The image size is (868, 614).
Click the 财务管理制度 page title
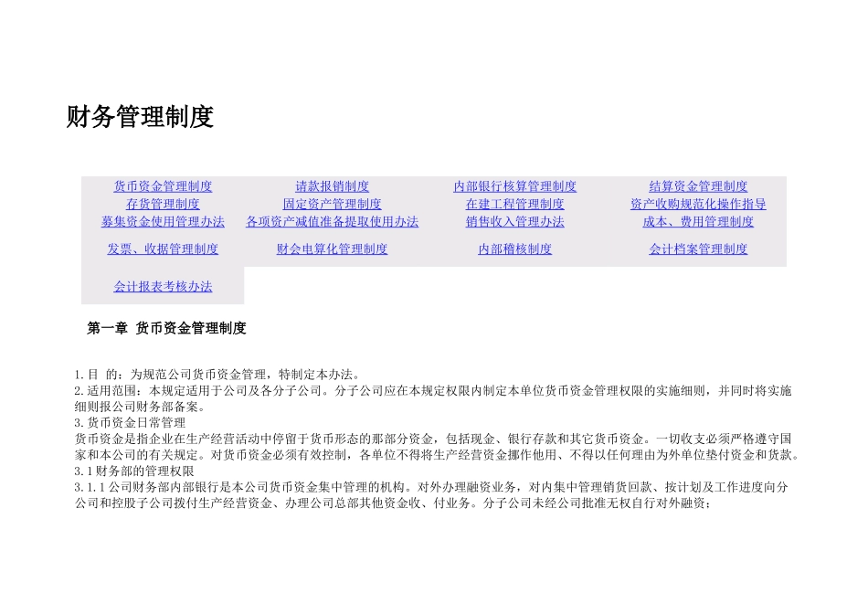click(x=140, y=117)
